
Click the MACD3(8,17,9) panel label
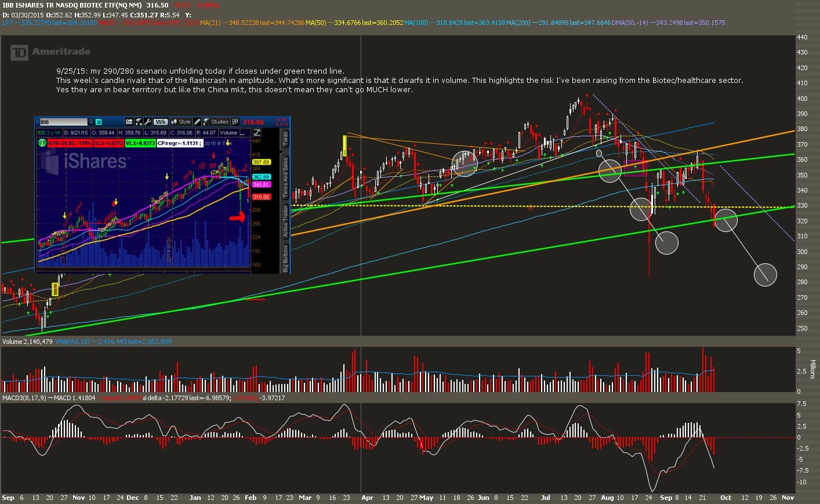click(24, 398)
